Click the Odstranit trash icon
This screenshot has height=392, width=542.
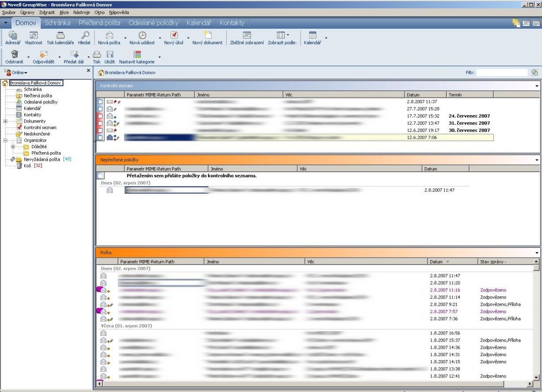[15, 54]
